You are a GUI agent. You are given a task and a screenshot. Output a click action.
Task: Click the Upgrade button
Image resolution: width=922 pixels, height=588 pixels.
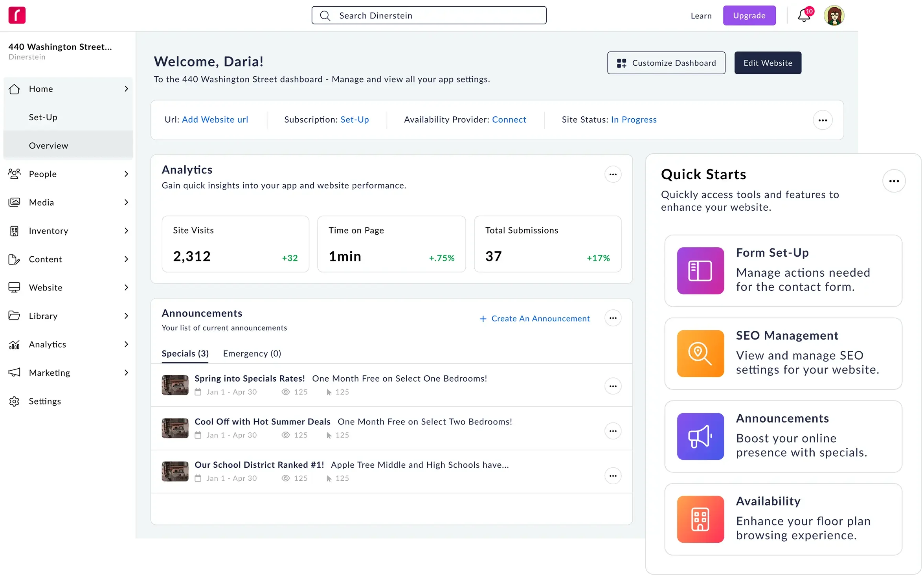tap(749, 16)
